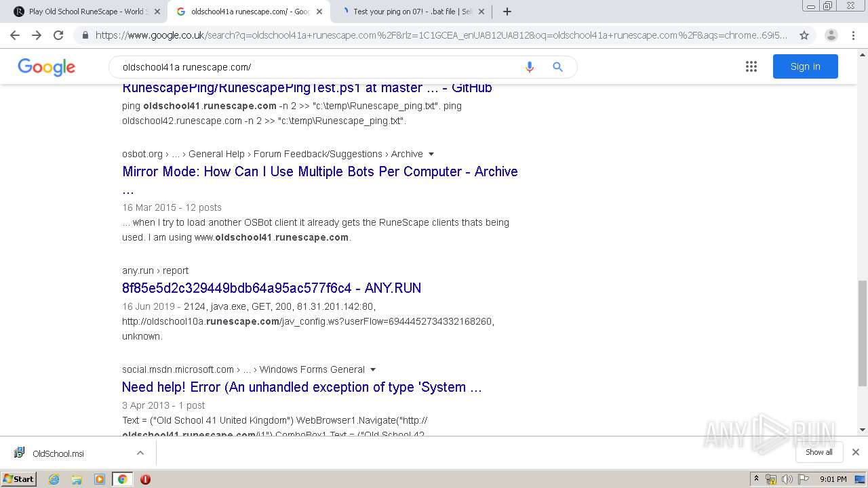Switch to Chrome in the taskbar

pyautogui.click(x=122, y=479)
